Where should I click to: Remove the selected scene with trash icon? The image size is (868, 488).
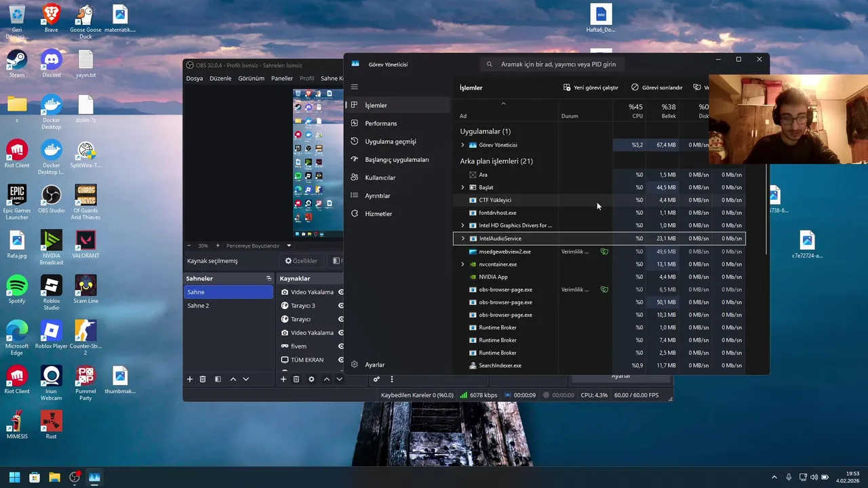click(x=203, y=380)
